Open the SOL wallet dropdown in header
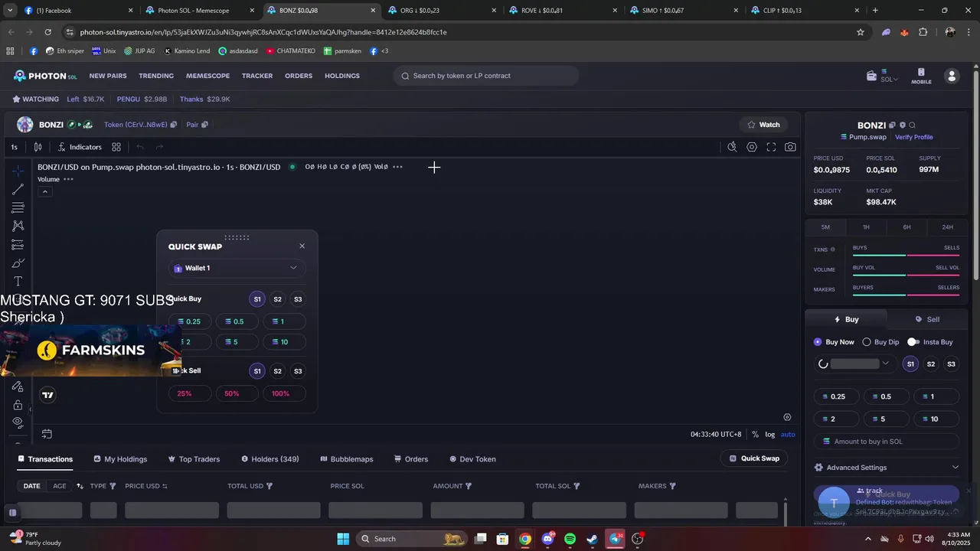Viewport: 980px width, 551px height. click(883, 76)
